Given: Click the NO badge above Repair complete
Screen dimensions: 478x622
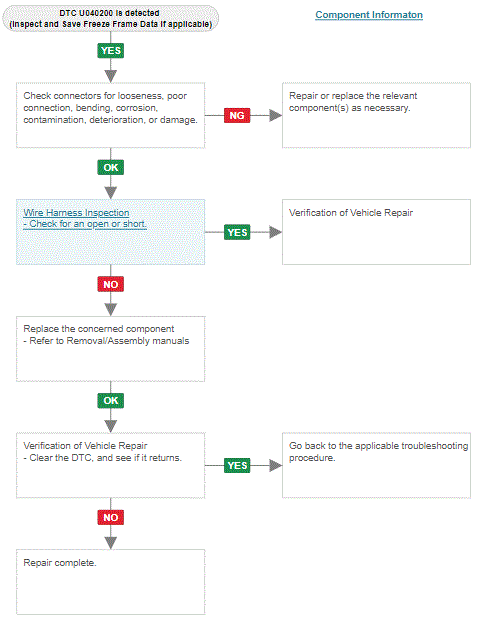Looking at the screenshot, I should pos(111,517).
